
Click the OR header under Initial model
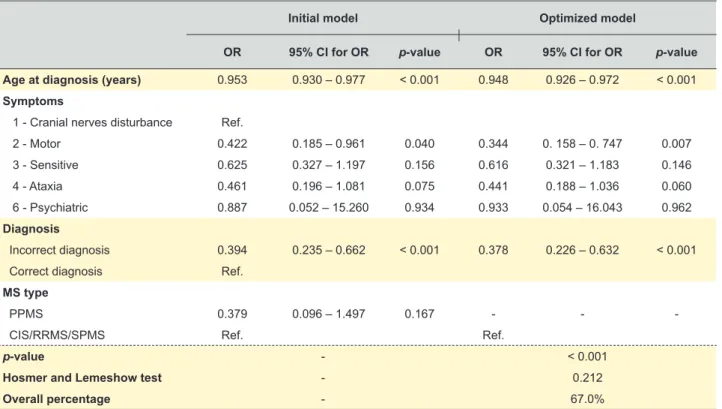[232, 52]
